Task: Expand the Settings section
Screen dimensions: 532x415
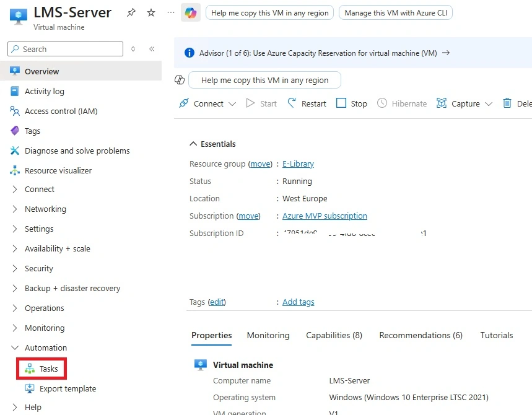Action: coord(14,229)
